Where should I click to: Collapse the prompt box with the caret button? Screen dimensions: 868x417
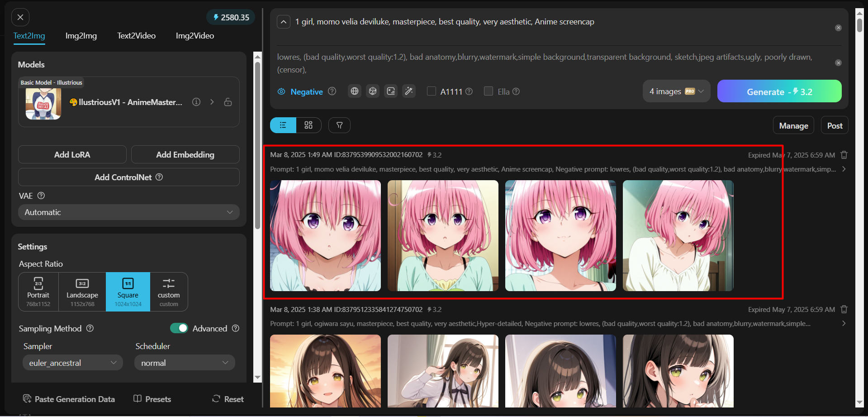(x=284, y=22)
